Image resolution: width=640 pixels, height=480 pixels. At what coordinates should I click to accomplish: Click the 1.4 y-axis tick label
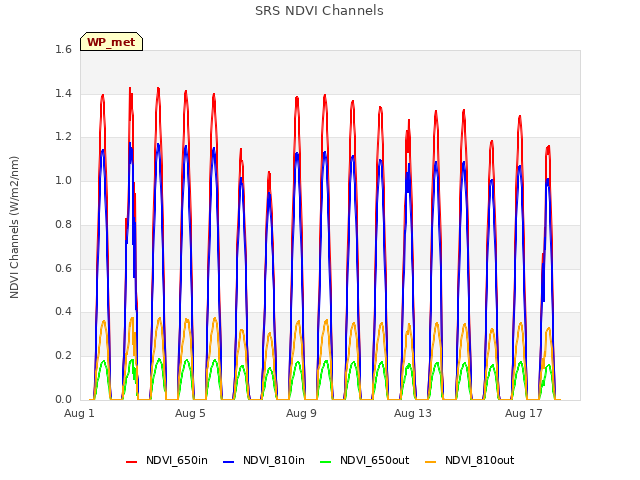coord(63,93)
